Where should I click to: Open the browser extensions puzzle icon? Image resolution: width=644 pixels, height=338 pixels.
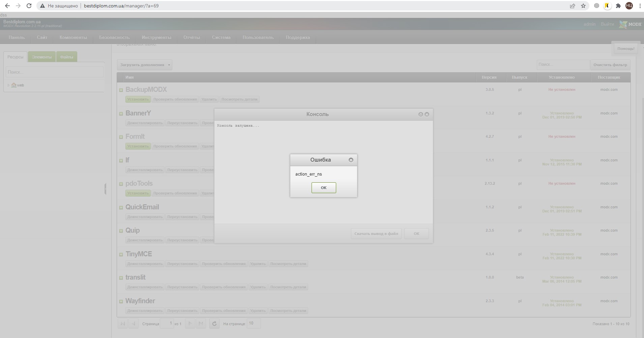pos(618,6)
